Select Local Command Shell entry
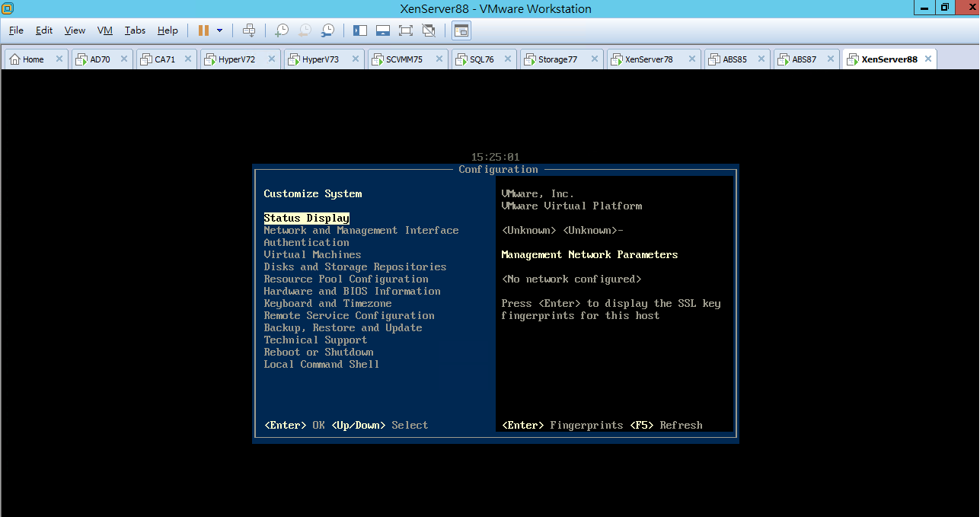This screenshot has height=517, width=980. (321, 364)
